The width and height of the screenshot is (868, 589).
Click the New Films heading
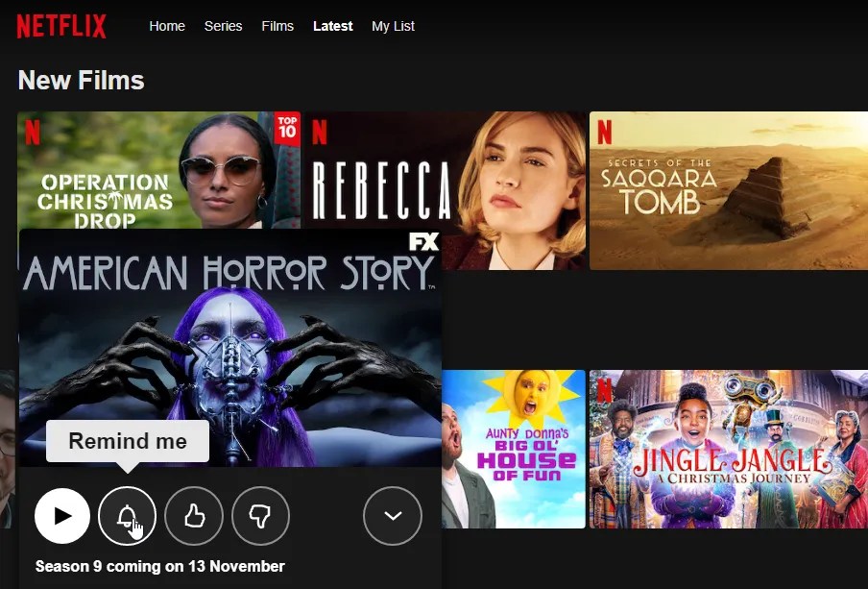pyautogui.click(x=82, y=81)
